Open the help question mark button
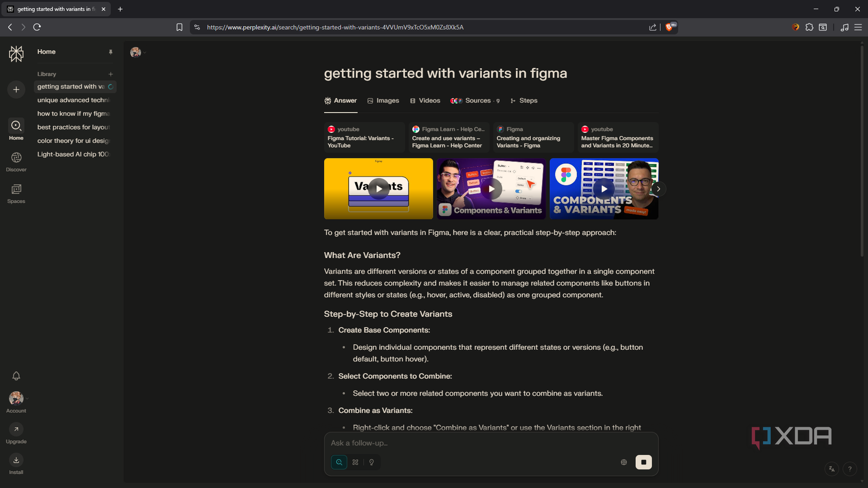 tap(849, 469)
